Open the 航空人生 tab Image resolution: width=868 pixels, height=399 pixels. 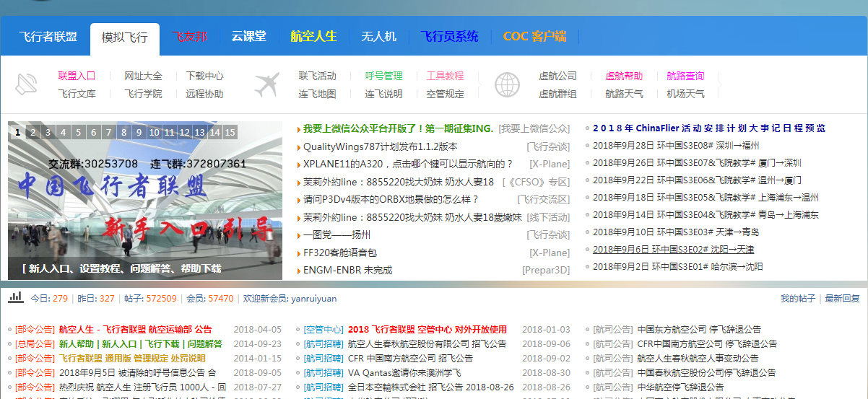(313, 36)
